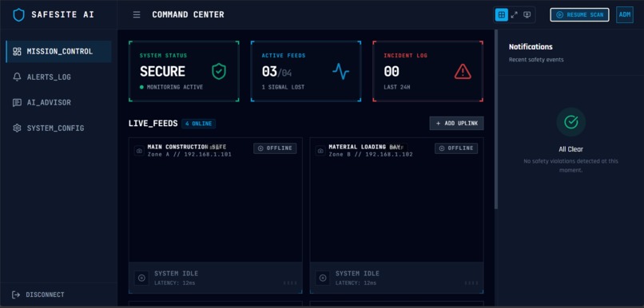Toggle the OFFLINE status on Main Construction Site

[x=275, y=148]
